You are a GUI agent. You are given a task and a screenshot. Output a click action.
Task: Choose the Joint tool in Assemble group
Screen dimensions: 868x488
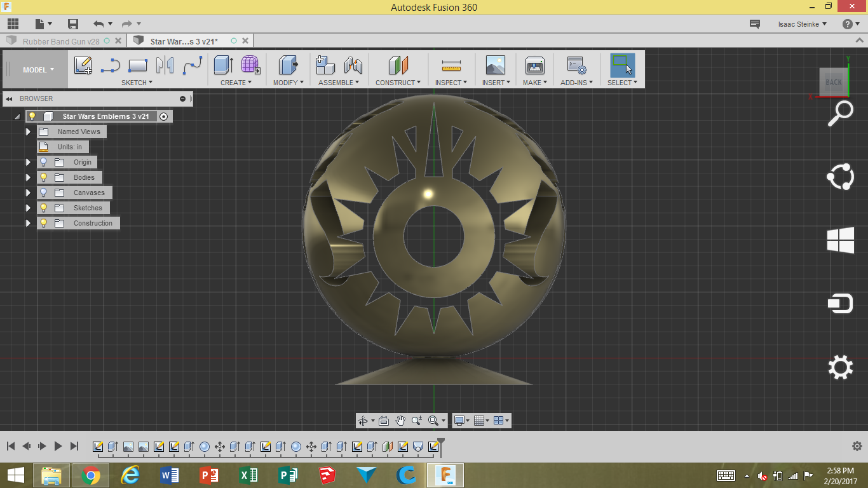click(x=353, y=65)
